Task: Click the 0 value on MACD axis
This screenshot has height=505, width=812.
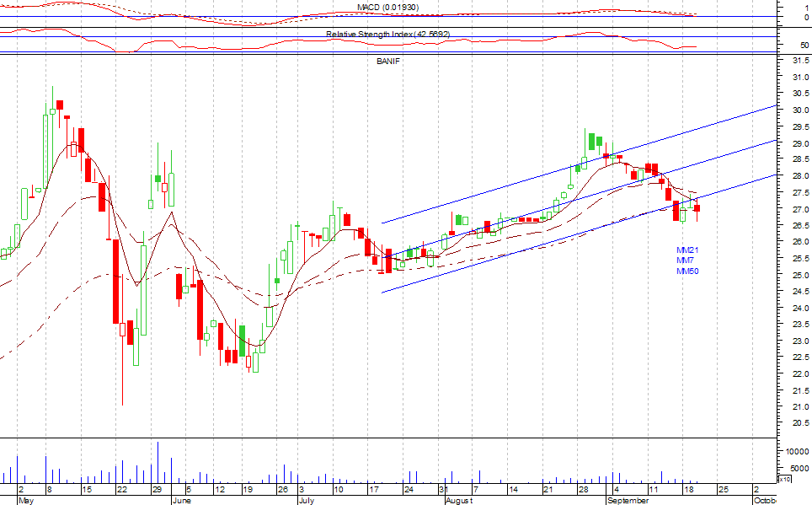Action: click(807, 18)
